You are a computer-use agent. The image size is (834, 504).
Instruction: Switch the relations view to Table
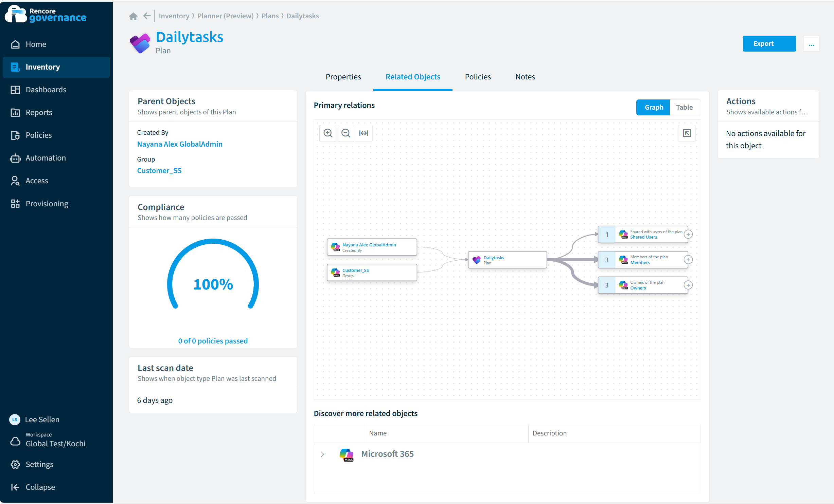pyautogui.click(x=685, y=107)
